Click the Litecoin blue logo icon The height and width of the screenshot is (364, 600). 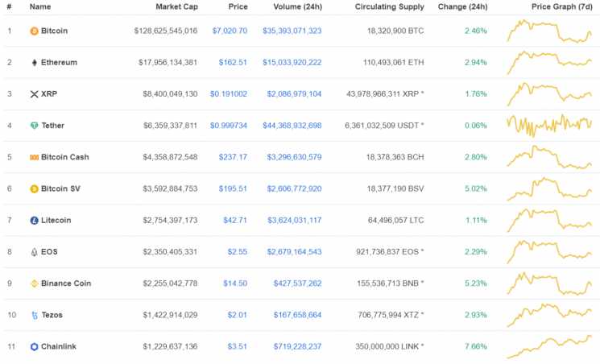[34, 221]
